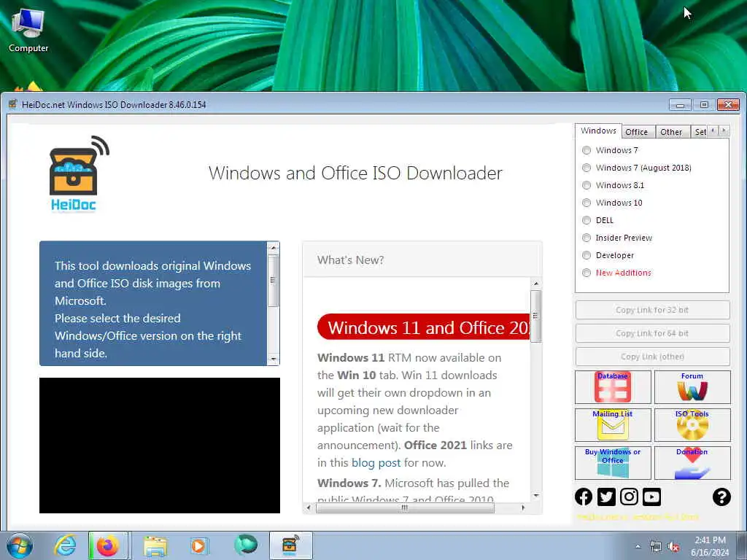Click Copy Link (other) button
Viewport: 747px width, 560px height.
[652, 357]
